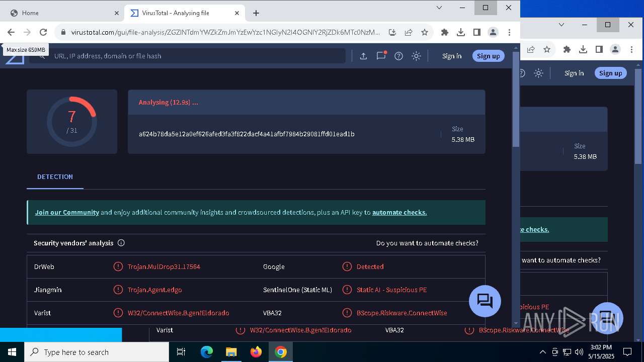644x362 pixels.
Task: Click the virustotal.com address bar
Action: pos(225,32)
